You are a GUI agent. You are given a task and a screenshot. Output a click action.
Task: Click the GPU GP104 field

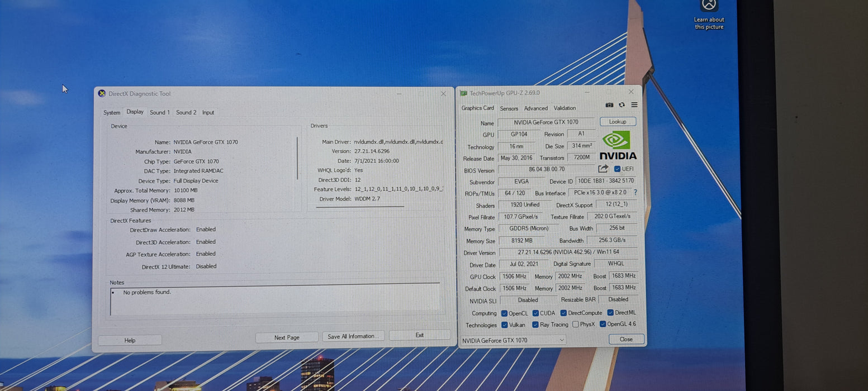point(519,135)
